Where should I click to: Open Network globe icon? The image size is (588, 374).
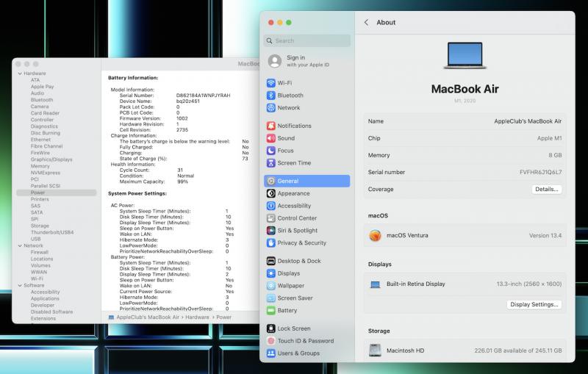pyautogui.click(x=270, y=107)
